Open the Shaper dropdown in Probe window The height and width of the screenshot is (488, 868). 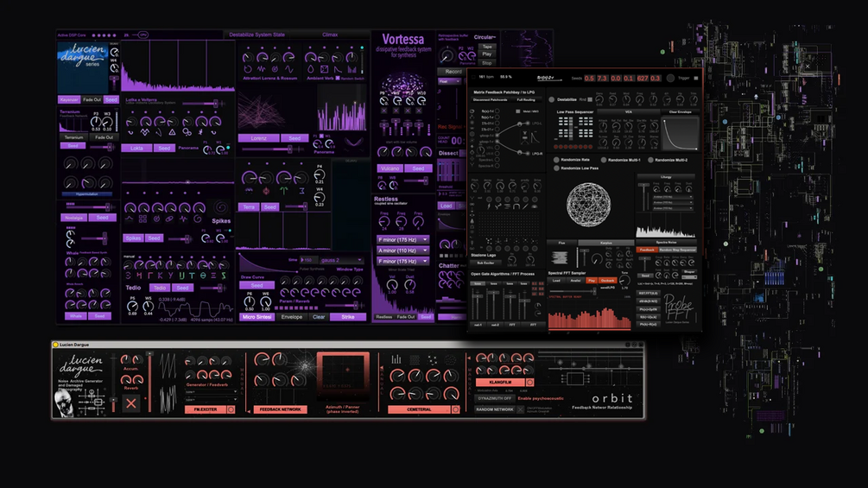pyautogui.click(x=689, y=277)
